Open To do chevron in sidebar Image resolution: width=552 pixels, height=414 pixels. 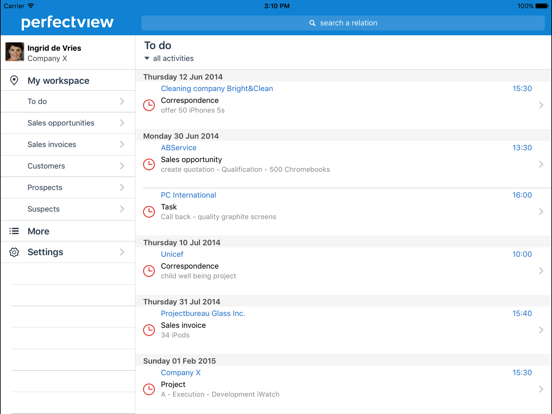point(122,101)
